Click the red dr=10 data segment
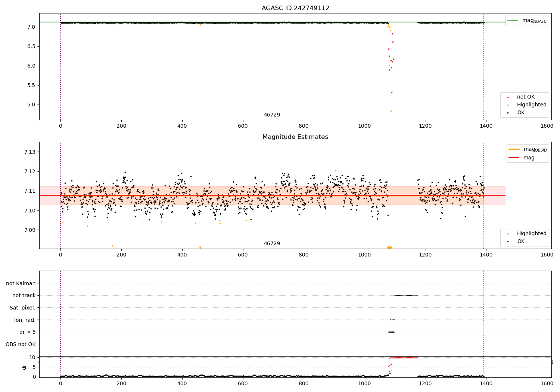This screenshot has height=392, width=560. [404, 358]
